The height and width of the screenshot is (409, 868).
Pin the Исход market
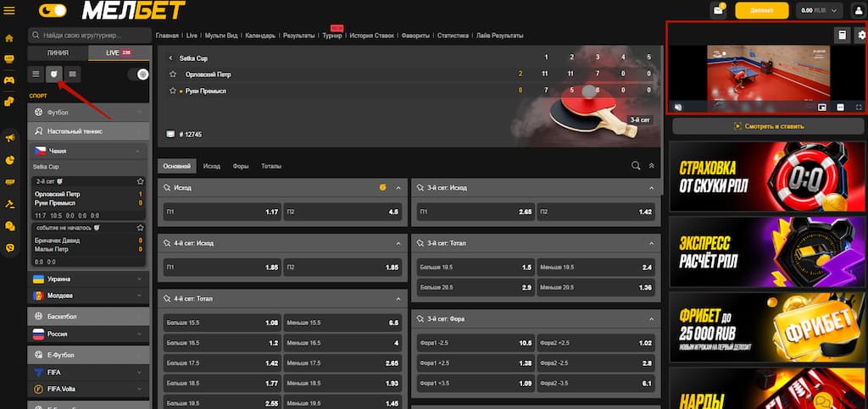tap(166, 188)
